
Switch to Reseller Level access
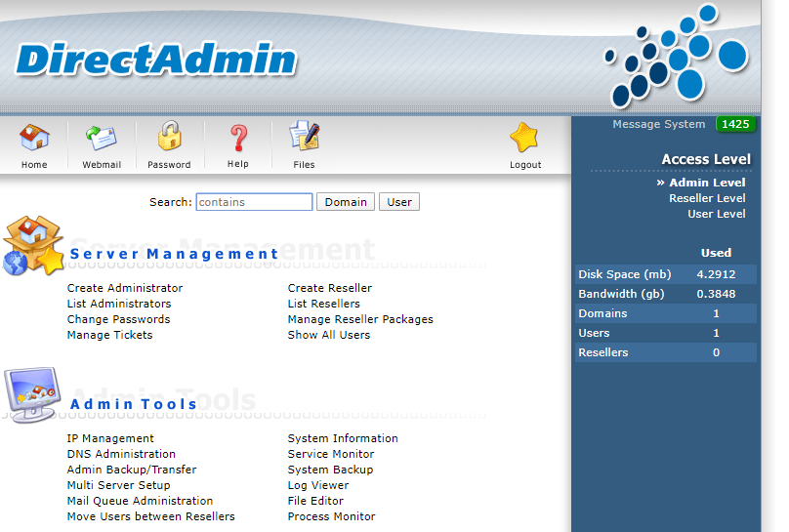707,198
